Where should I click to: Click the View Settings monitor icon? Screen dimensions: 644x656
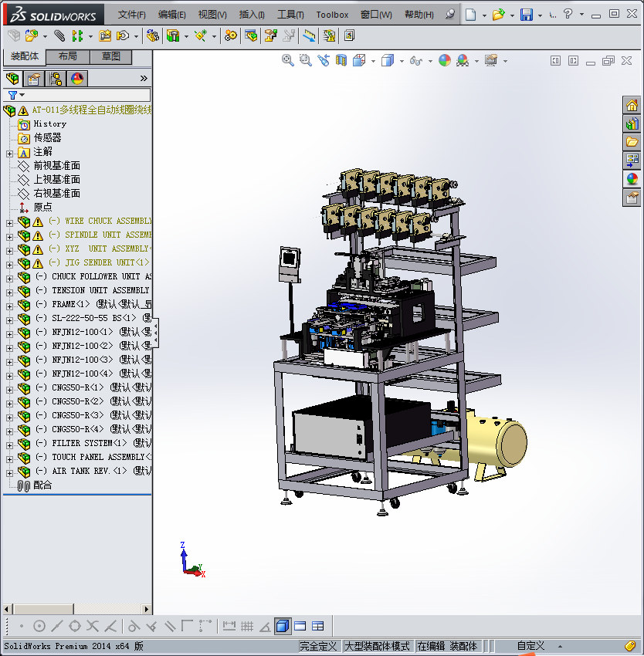(x=491, y=61)
